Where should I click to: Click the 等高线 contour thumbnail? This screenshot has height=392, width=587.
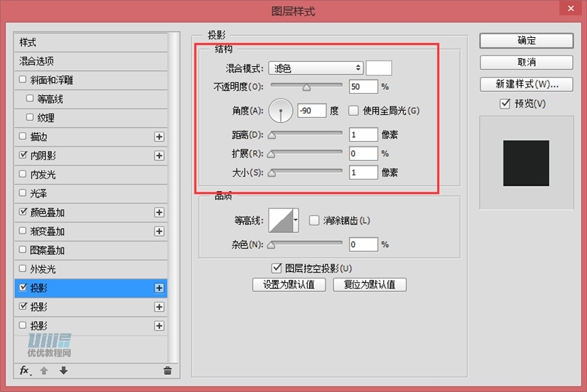[281, 221]
